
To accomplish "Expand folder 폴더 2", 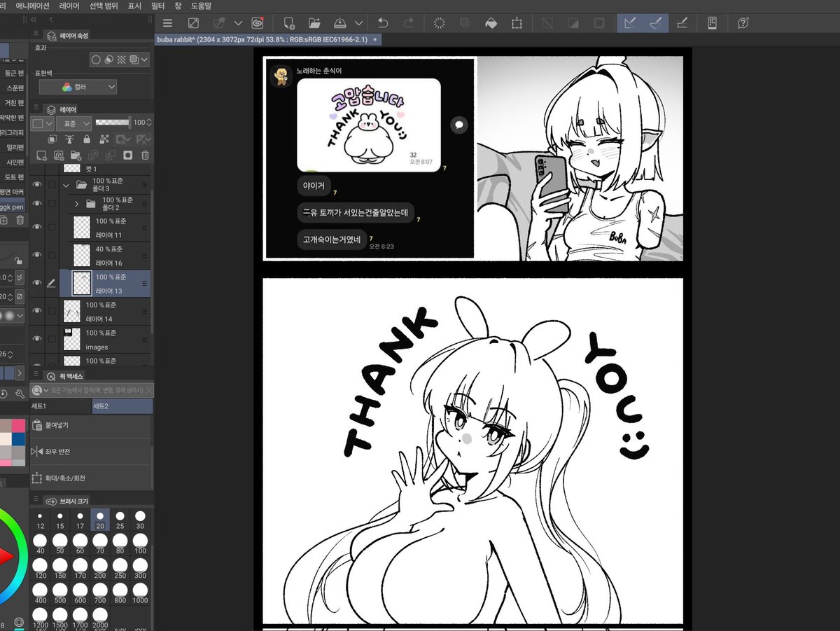I will [x=76, y=204].
